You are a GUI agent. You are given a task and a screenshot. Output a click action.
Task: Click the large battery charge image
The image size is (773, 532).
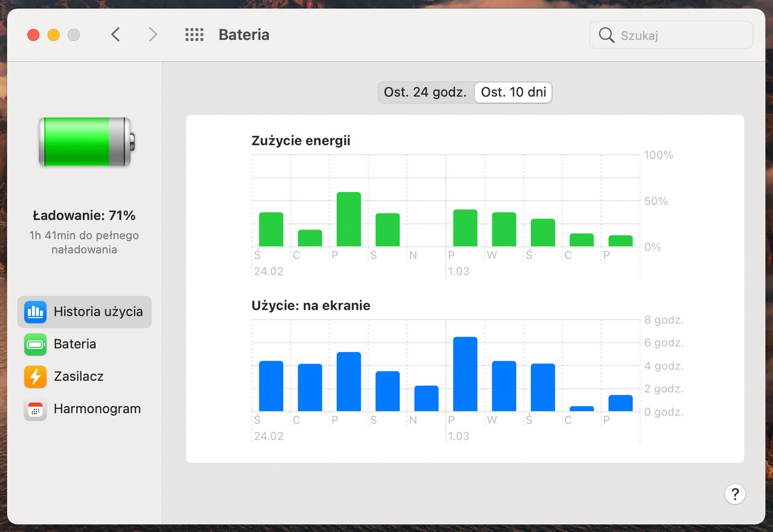tap(87, 142)
